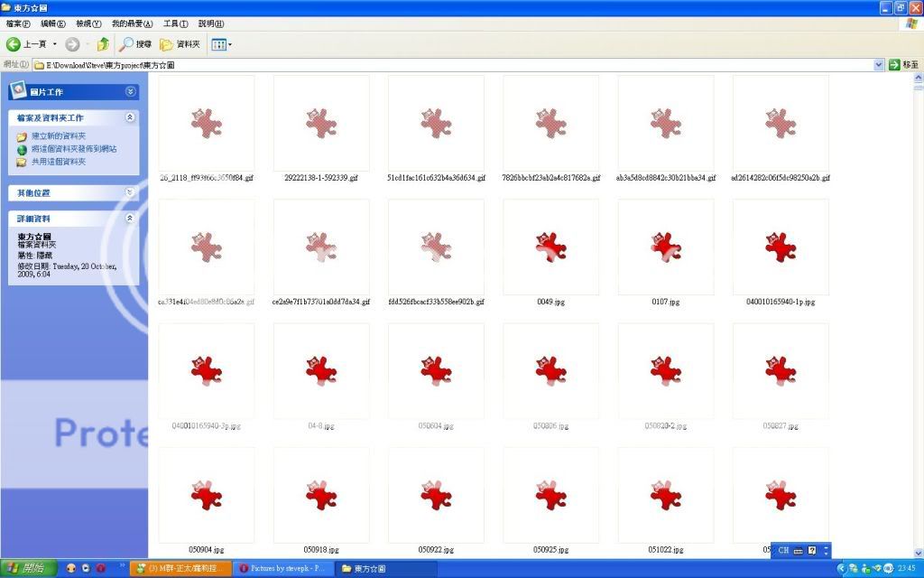Toggle the Folders (資料夾) pane button
This screenshot has width=924, height=578.
point(180,44)
